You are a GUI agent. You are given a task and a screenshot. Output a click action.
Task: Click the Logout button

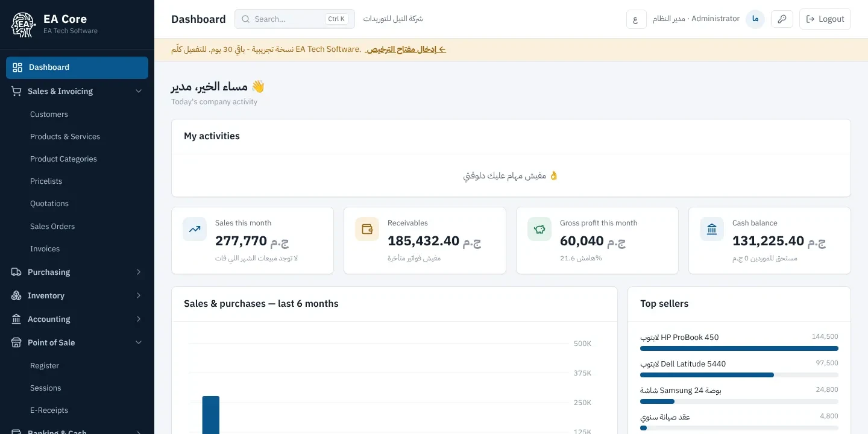point(825,19)
